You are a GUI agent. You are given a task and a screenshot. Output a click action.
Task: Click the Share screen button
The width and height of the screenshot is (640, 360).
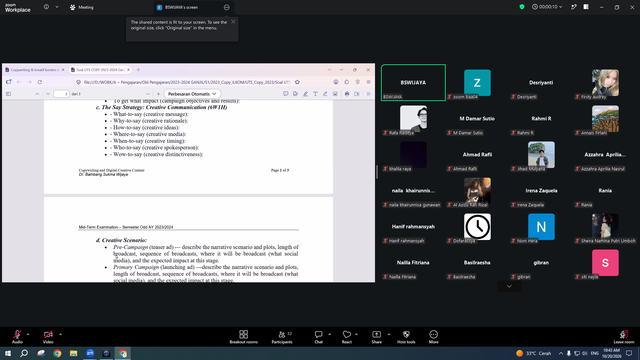point(376,337)
